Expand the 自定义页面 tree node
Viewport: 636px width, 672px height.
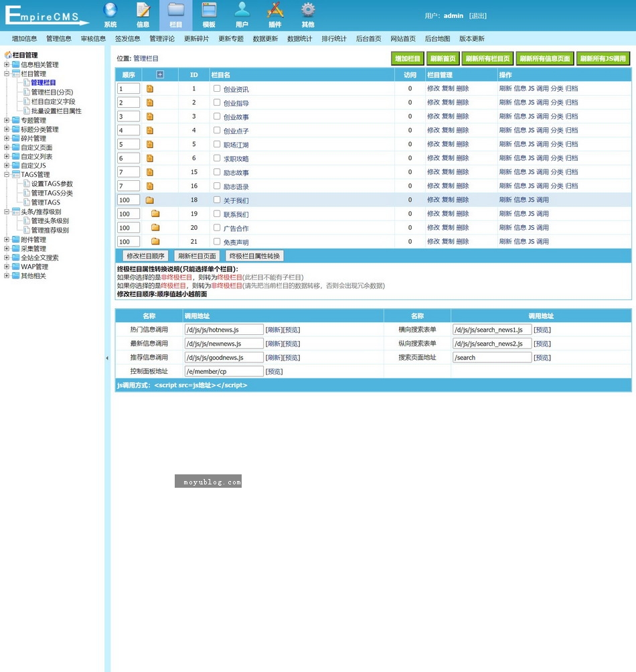(7, 147)
